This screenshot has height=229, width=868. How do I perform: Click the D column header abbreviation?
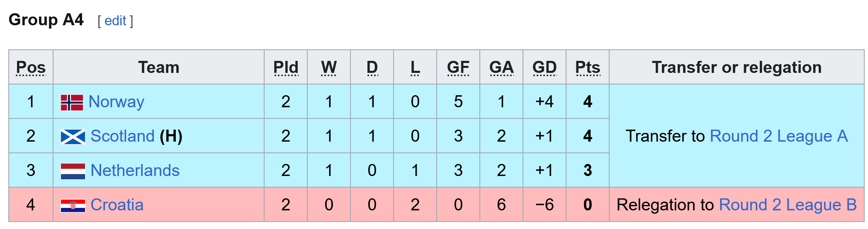[x=372, y=67]
